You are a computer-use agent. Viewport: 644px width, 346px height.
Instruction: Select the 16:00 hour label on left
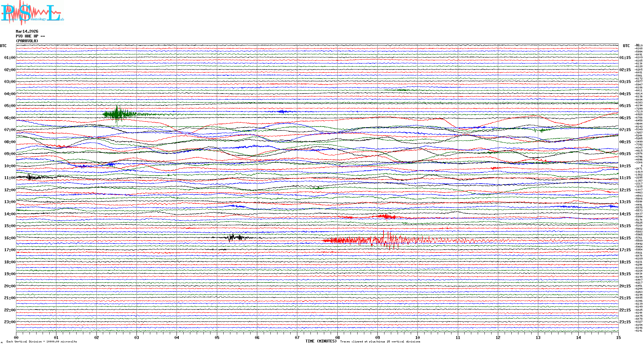click(10, 238)
